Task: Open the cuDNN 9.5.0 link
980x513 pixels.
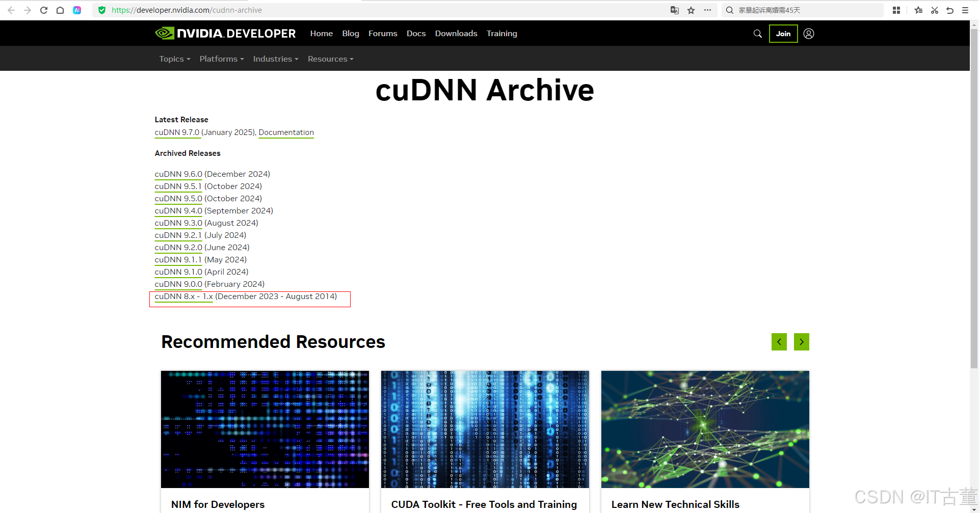Action: [x=178, y=199]
